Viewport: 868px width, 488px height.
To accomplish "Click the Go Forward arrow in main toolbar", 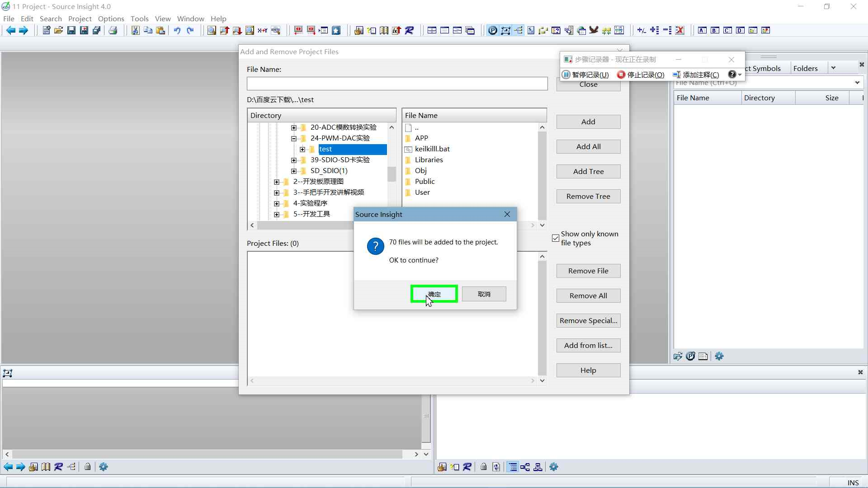I will pyautogui.click(x=24, y=30).
